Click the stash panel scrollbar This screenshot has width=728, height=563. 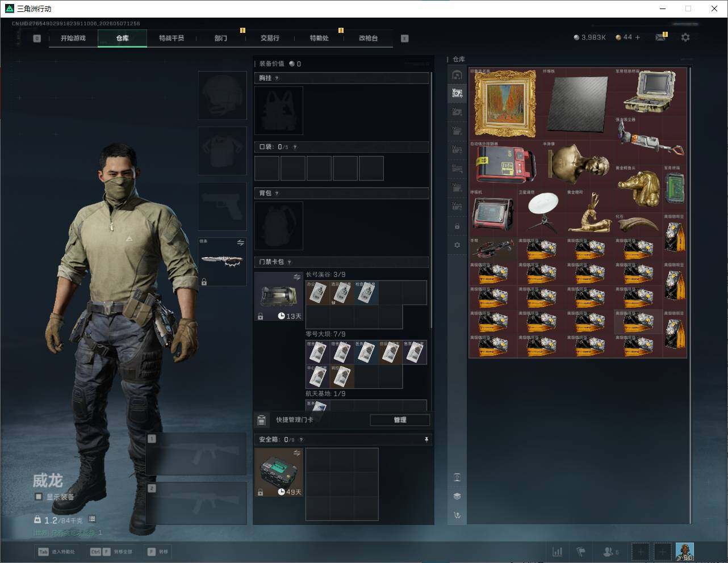coord(691,295)
